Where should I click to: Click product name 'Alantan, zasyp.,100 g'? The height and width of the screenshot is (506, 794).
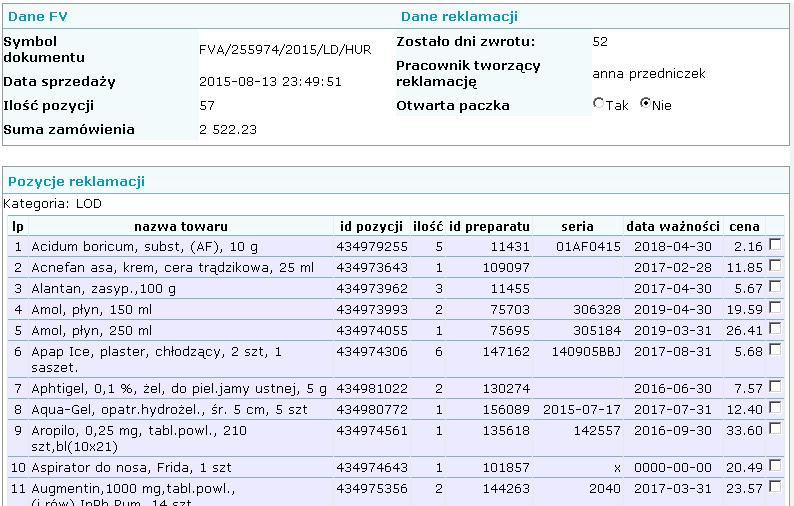click(x=103, y=289)
